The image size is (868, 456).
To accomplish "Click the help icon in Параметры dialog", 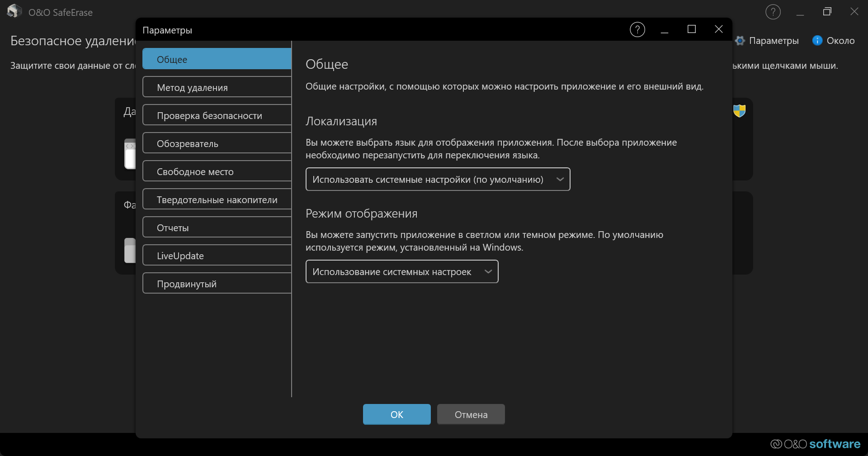I will [x=637, y=30].
